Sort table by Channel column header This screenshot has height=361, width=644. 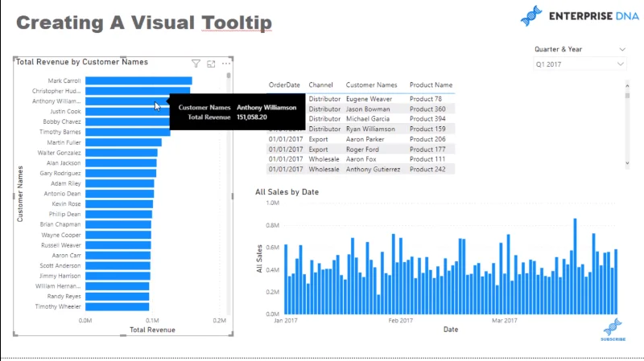320,85
